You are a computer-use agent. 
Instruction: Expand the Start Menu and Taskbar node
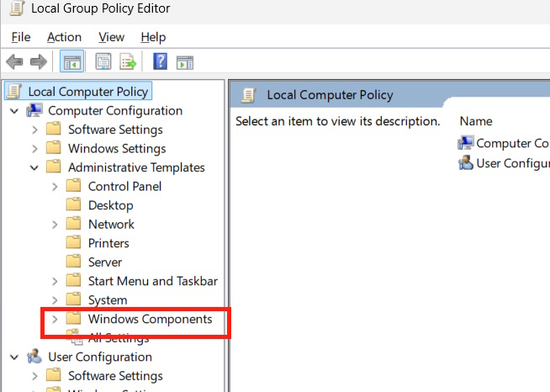click(x=55, y=282)
